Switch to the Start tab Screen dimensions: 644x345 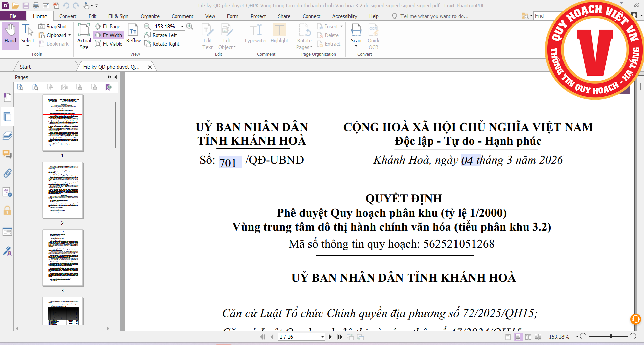25,67
